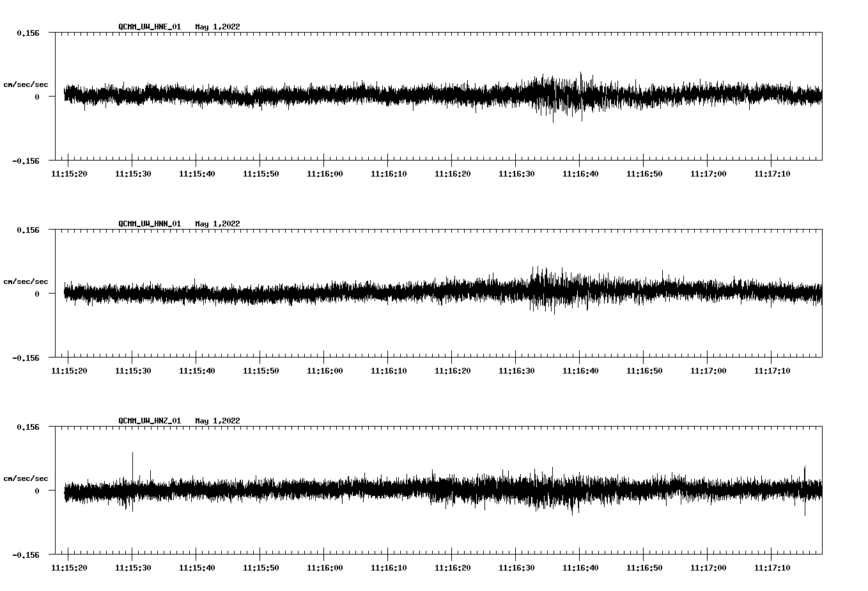Click the 11:15:50 time label under HNZ plot
Viewport: 868px width, 591px height.
[x=261, y=568]
